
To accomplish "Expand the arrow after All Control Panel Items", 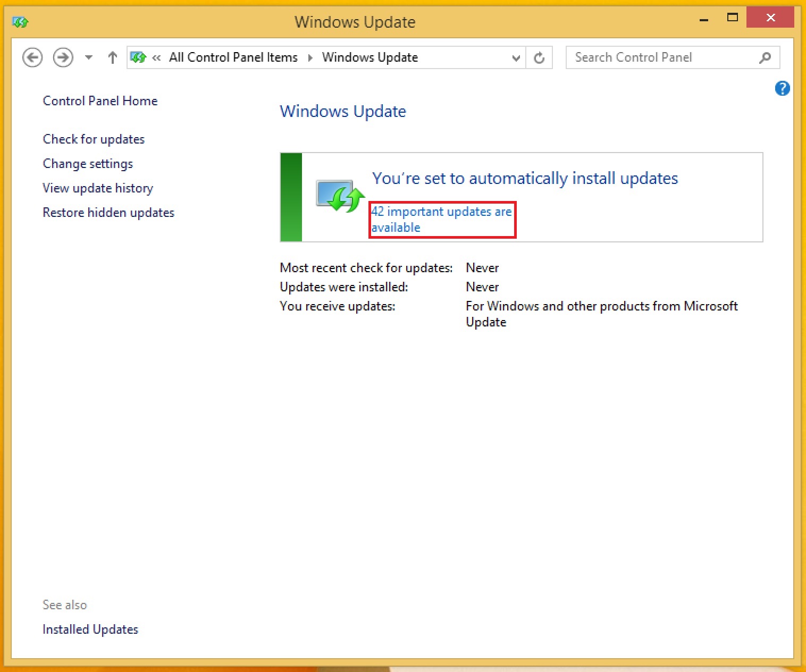I will (310, 57).
